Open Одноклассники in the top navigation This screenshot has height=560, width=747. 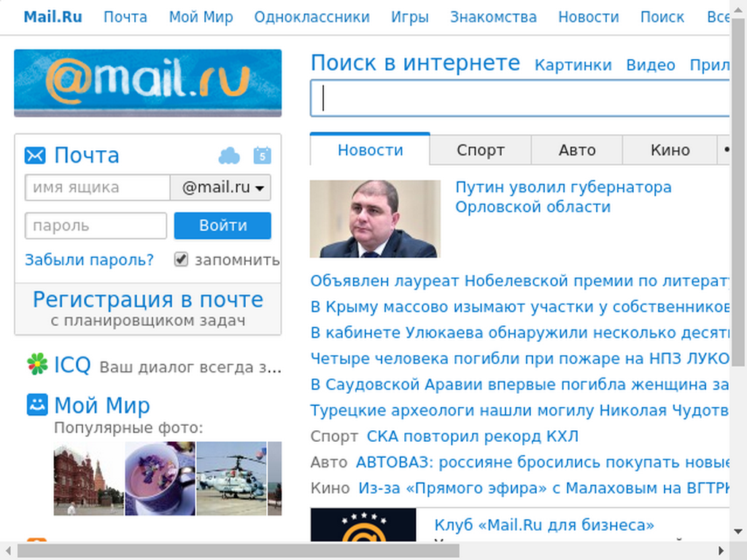312,17
